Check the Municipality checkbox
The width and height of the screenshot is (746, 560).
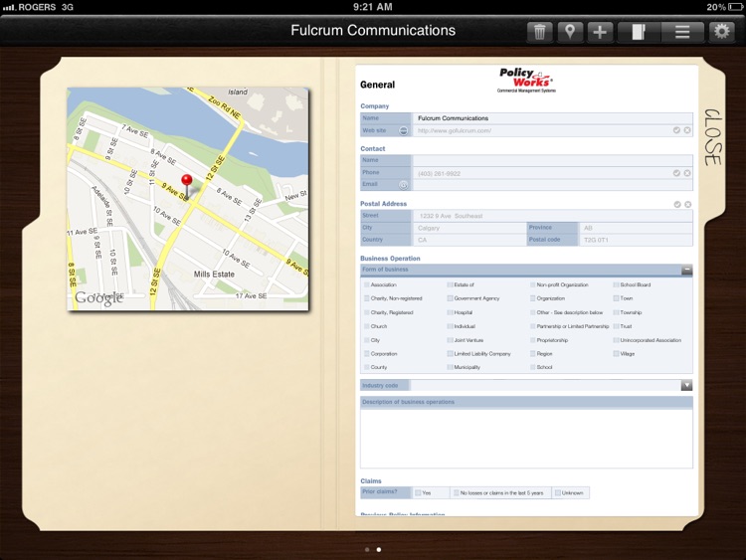[450, 367]
